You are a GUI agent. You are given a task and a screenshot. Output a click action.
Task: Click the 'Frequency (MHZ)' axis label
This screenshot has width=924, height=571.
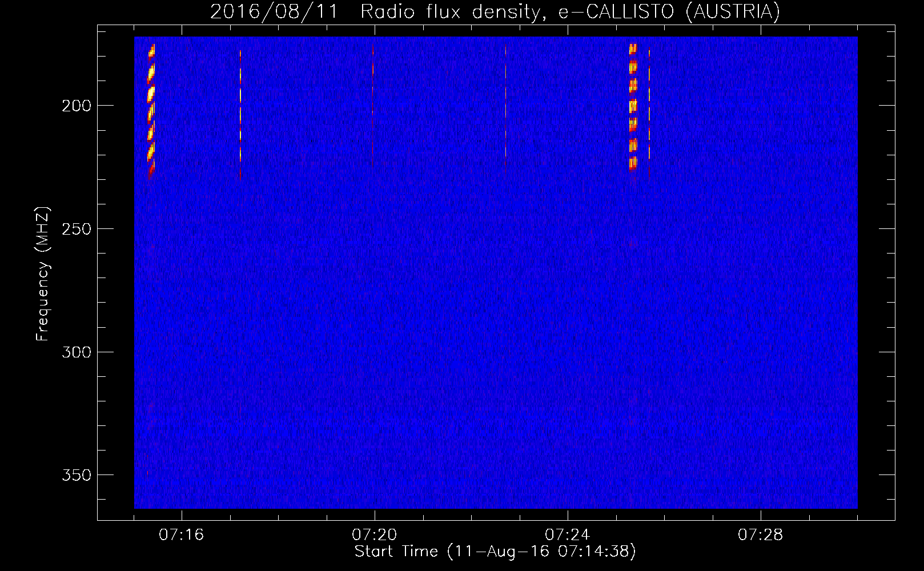[x=43, y=274]
